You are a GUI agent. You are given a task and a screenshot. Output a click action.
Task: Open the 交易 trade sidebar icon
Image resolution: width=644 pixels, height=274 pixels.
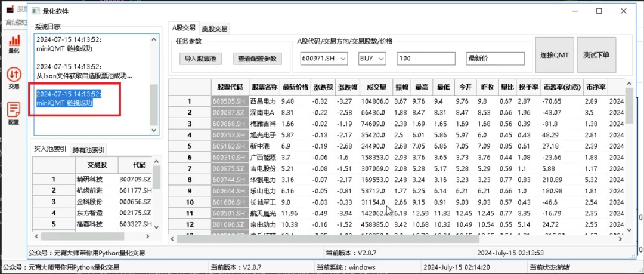pos(13,77)
